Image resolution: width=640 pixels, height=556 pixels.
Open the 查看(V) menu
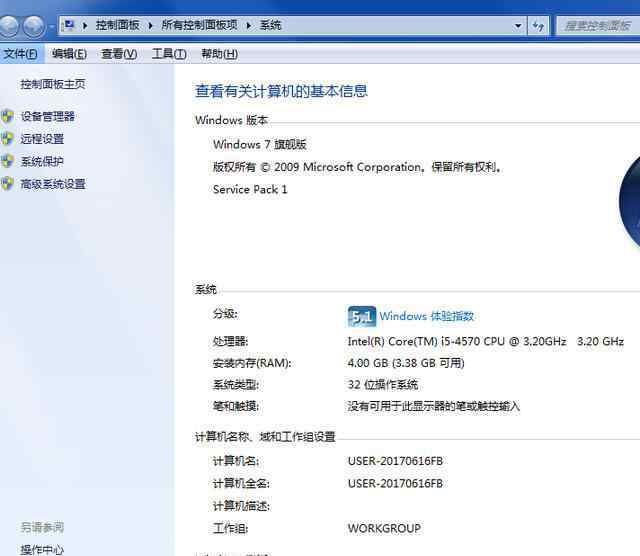click(119, 54)
